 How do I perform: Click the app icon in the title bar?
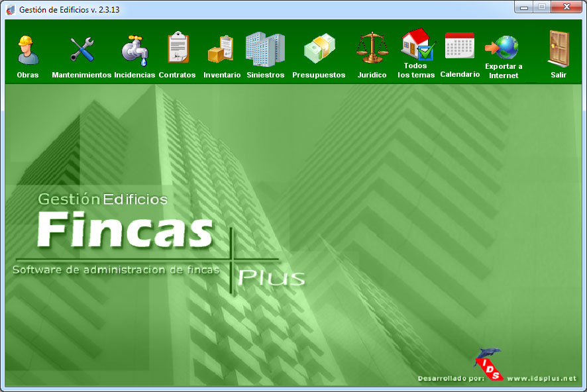click(x=11, y=10)
